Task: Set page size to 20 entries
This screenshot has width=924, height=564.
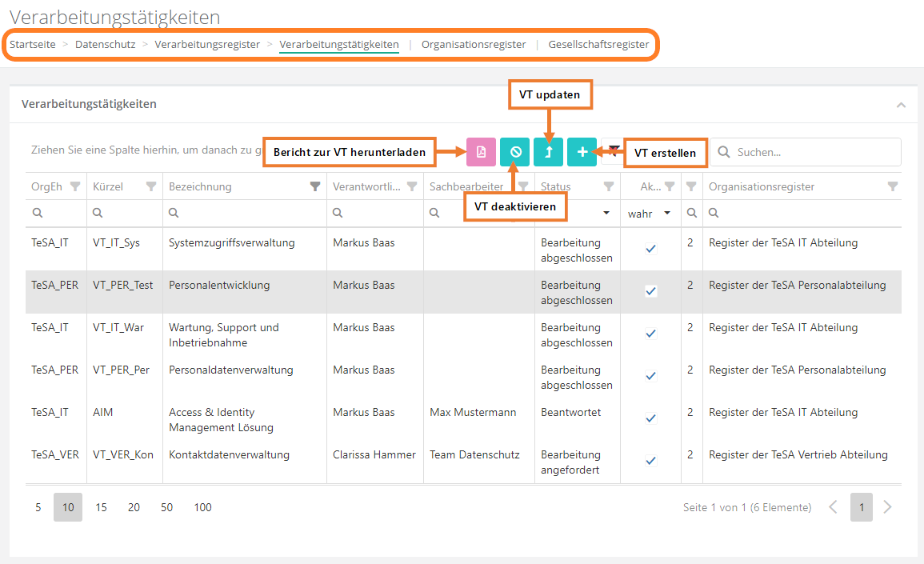Action: (x=134, y=507)
